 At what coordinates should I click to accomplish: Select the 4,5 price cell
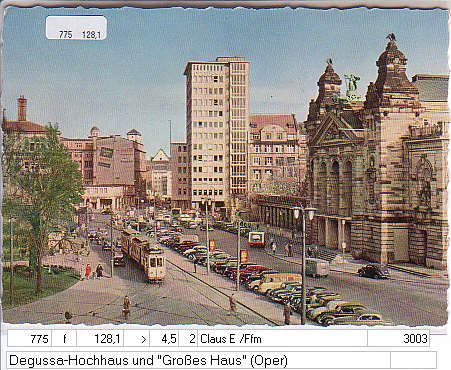pos(164,339)
